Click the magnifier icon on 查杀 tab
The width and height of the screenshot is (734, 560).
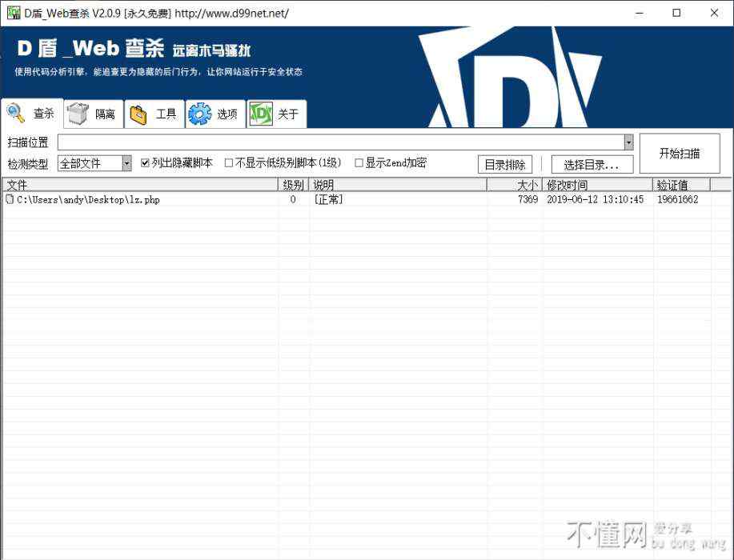coord(16,113)
